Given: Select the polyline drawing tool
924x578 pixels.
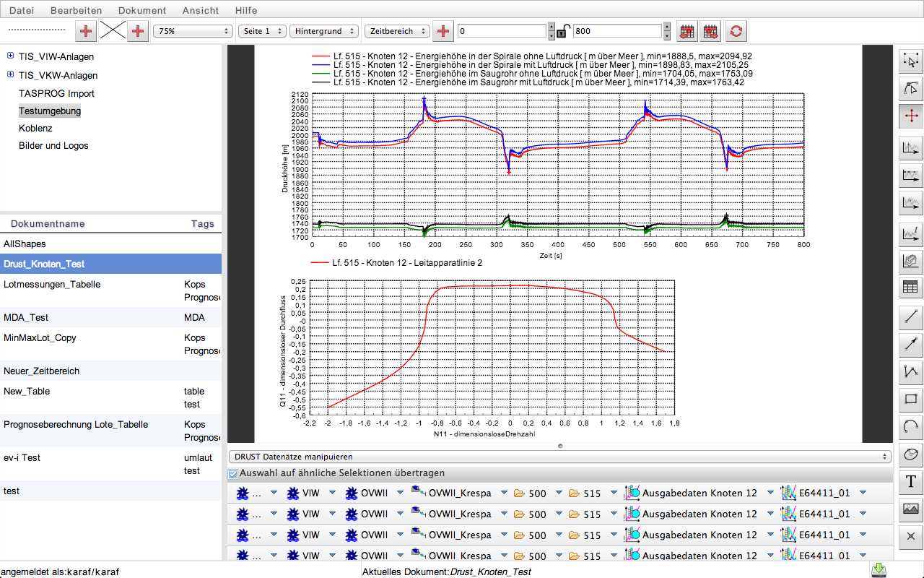Looking at the screenshot, I should (x=911, y=372).
